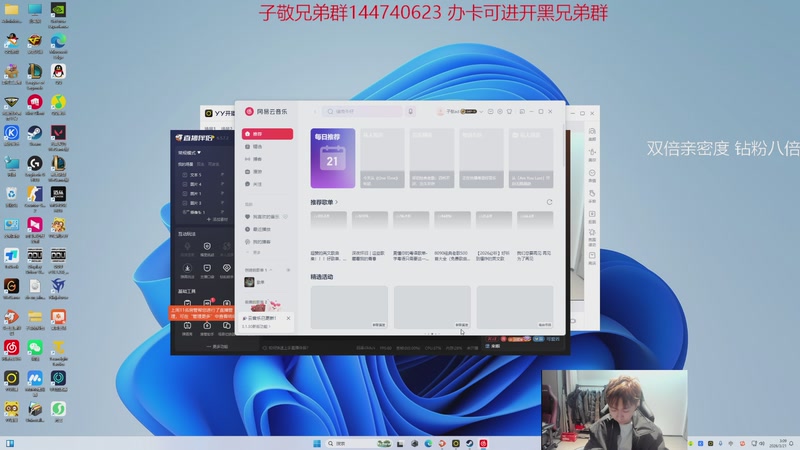
Task: Open Edge icon on taskbar
Action: pos(428,443)
